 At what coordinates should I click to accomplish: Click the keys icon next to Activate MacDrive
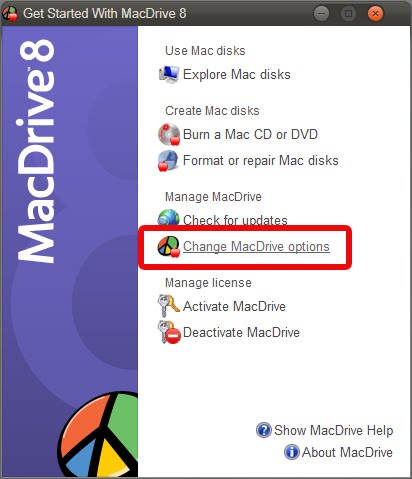point(169,305)
